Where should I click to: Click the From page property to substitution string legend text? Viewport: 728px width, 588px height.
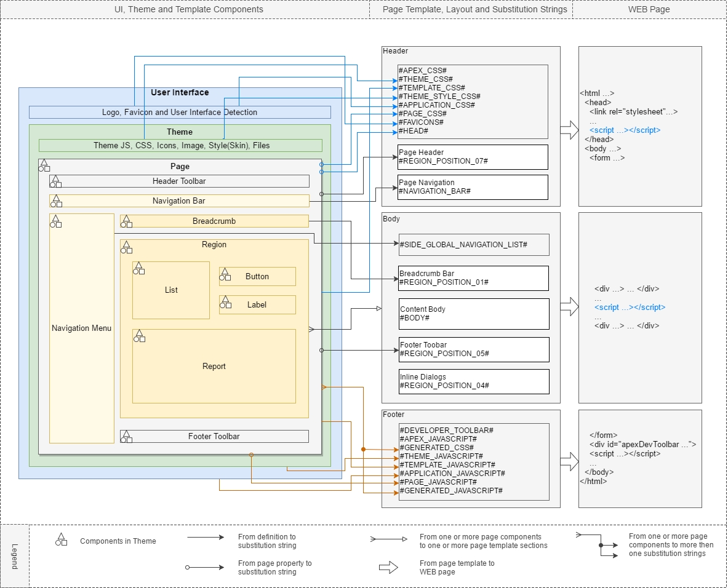coord(275,568)
